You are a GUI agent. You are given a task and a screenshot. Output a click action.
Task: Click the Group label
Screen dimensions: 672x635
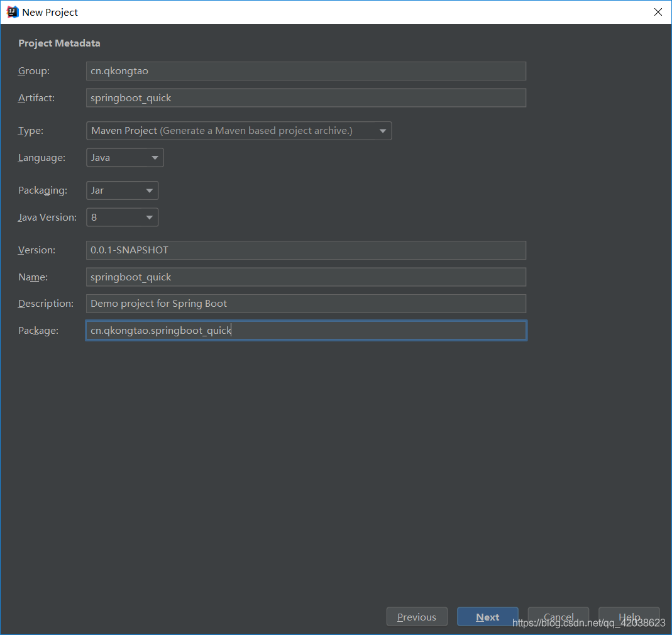34,71
